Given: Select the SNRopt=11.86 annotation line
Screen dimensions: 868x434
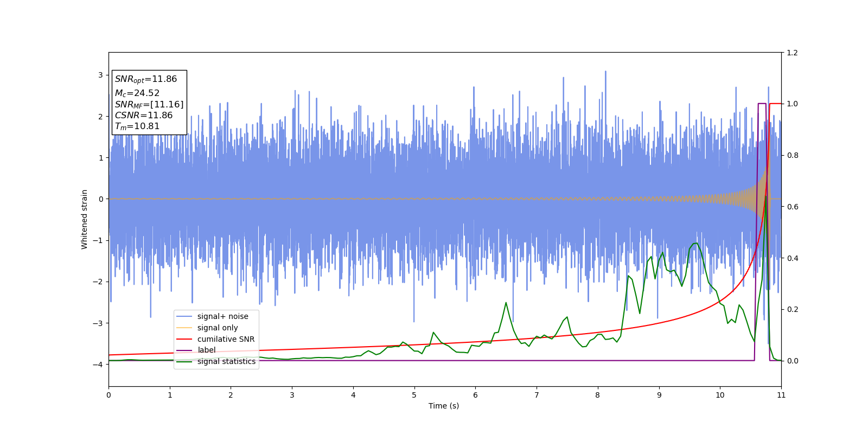Looking at the screenshot, I should coord(146,79).
